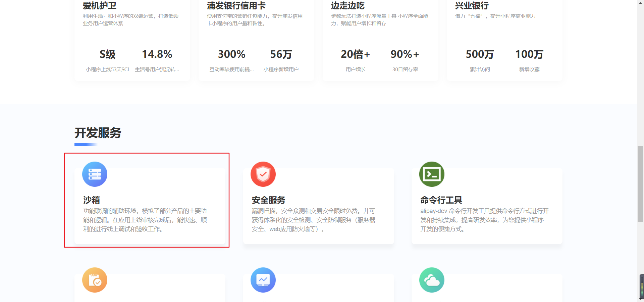Click the alipay-dev description paragraph
This screenshot has height=302, width=644.
[x=484, y=220]
